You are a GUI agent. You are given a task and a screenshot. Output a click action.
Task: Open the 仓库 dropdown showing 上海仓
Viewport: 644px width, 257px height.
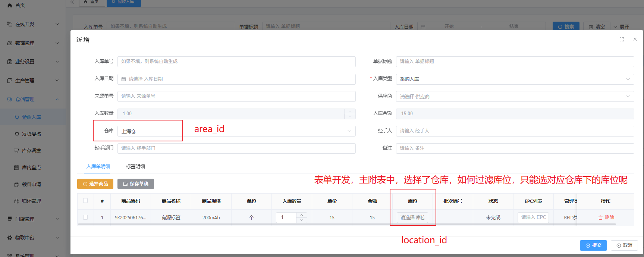(x=236, y=131)
